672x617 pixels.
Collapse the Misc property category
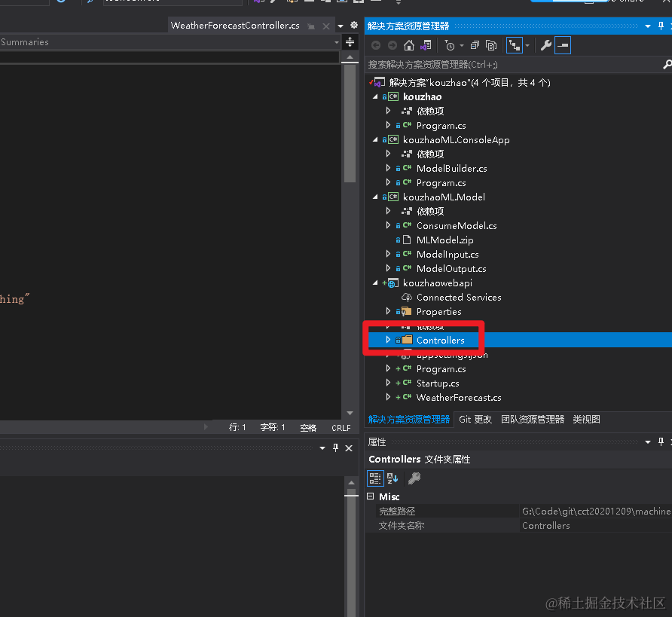tap(371, 496)
